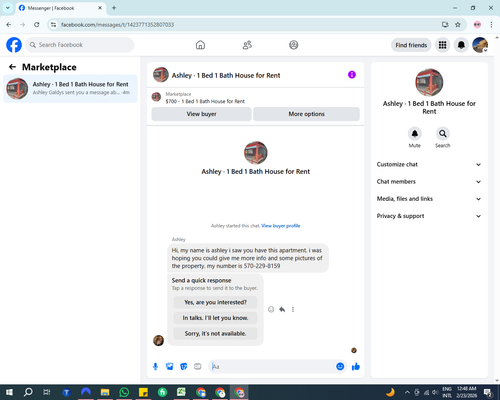The image size is (500, 400).
Task: Open the emoji picker in message box
Action: click(x=340, y=367)
